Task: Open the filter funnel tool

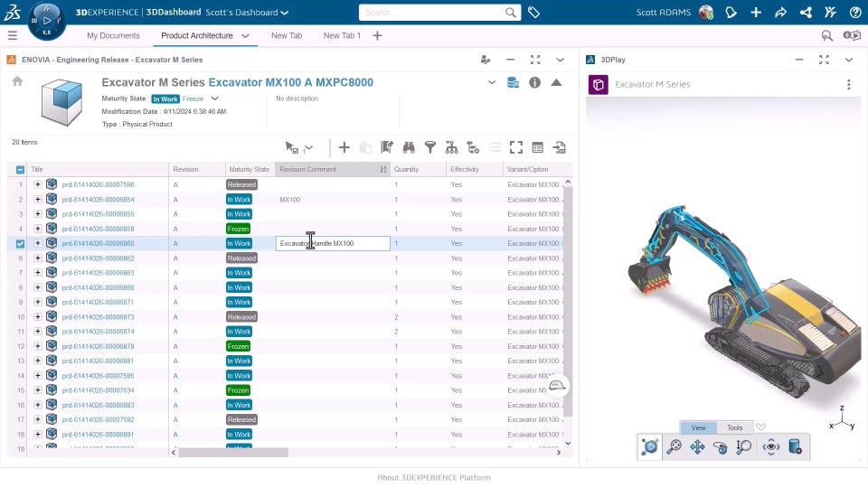Action: tap(429, 147)
